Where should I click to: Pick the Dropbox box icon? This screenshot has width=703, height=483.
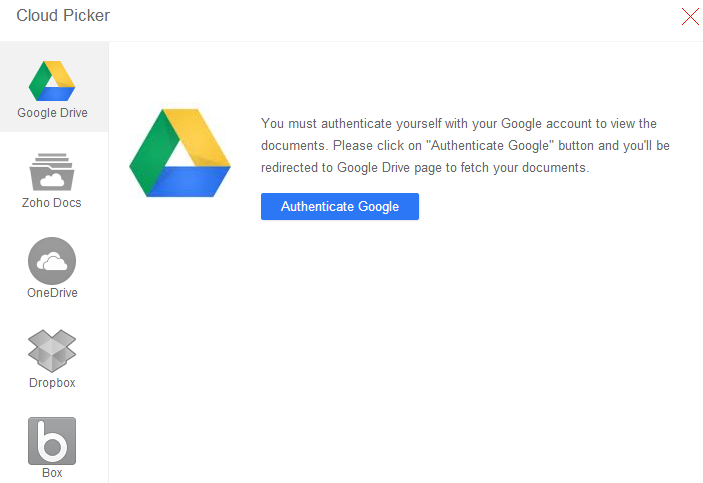click(x=52, y=350)
